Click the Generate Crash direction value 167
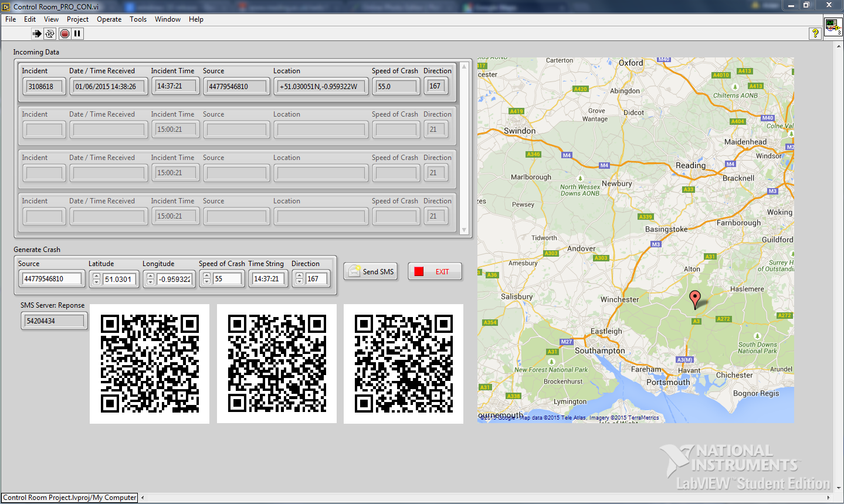844x504 pixels. pyautogui.click(x=317, y=279)
